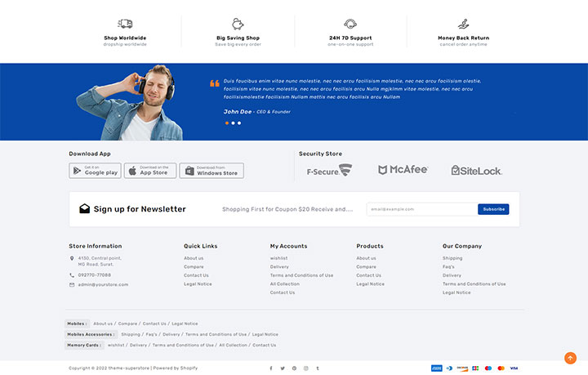Open Compare under Quick Links
Viewport: 588px width, 375px height.
(194, 267)
